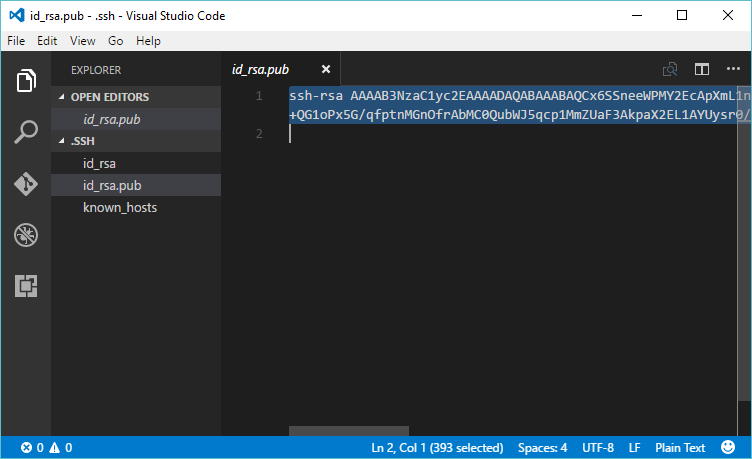Change encoding via UTF-8 in status bar
This screenshot has height=459, width=752.
point(597,448)
